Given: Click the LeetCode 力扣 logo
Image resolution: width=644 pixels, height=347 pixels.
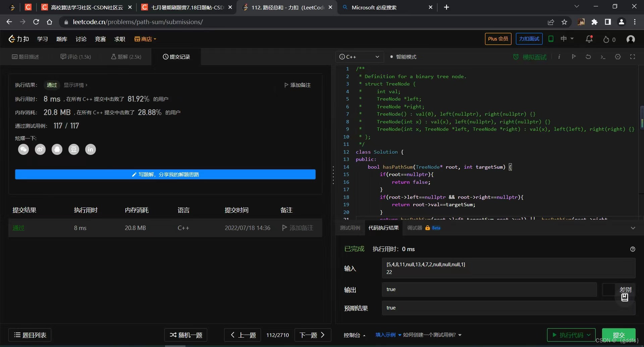Looking at the screenshot, I should 19,39.
